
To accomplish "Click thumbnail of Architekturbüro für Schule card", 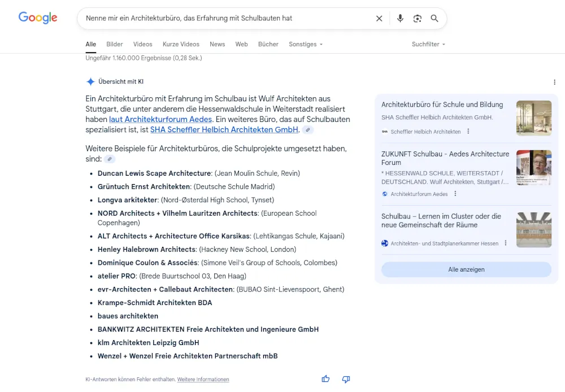I will tap(534, 118).
